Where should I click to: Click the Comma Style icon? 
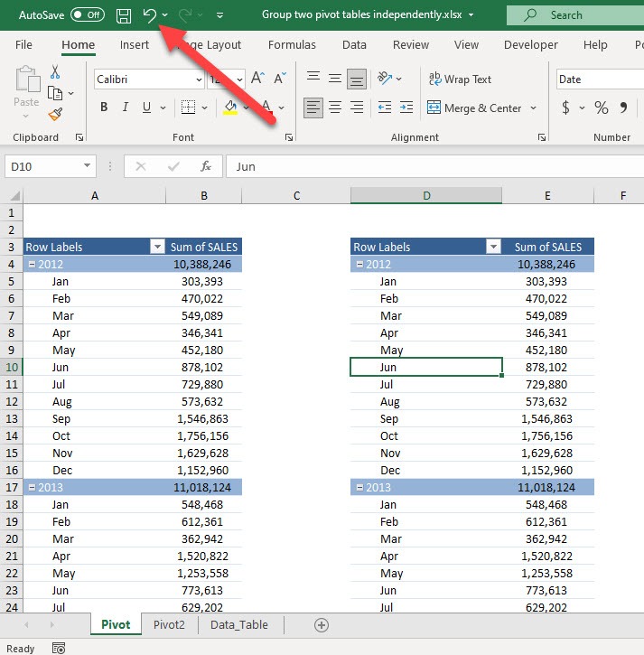click(623, 108)
